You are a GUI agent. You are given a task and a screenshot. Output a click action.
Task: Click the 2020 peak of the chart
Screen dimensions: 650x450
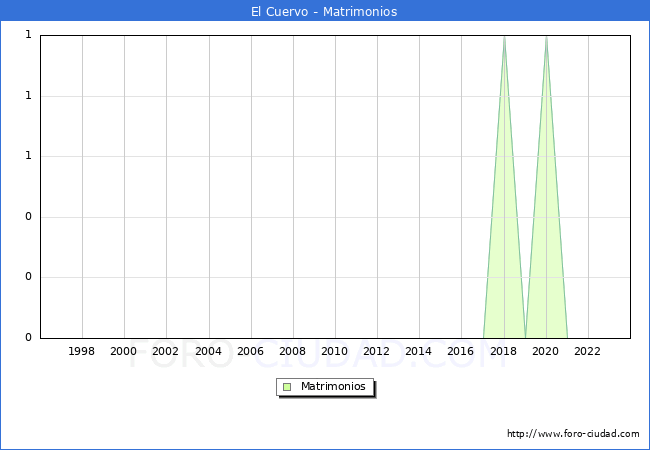point(546,38)
